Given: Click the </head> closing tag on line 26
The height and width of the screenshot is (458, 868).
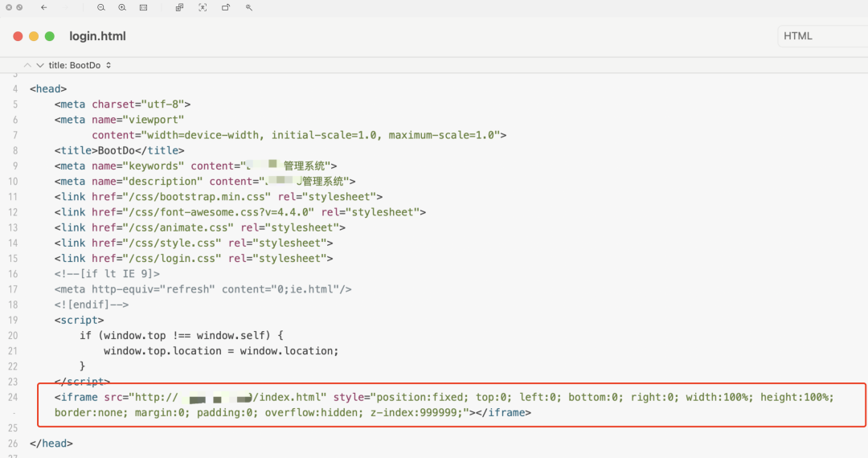Looking at the screenshot, I should (51, 444).
